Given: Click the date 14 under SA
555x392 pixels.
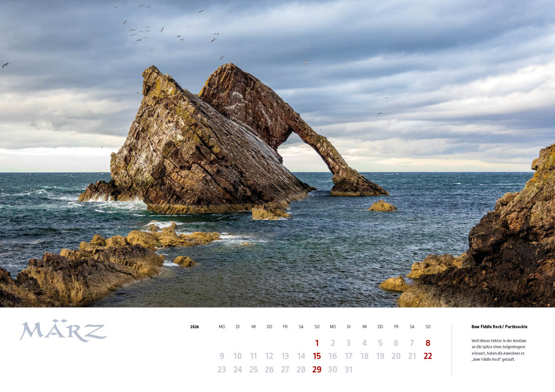Looking at the screenshot, I should pyautogui.click(x=301, y=356).
